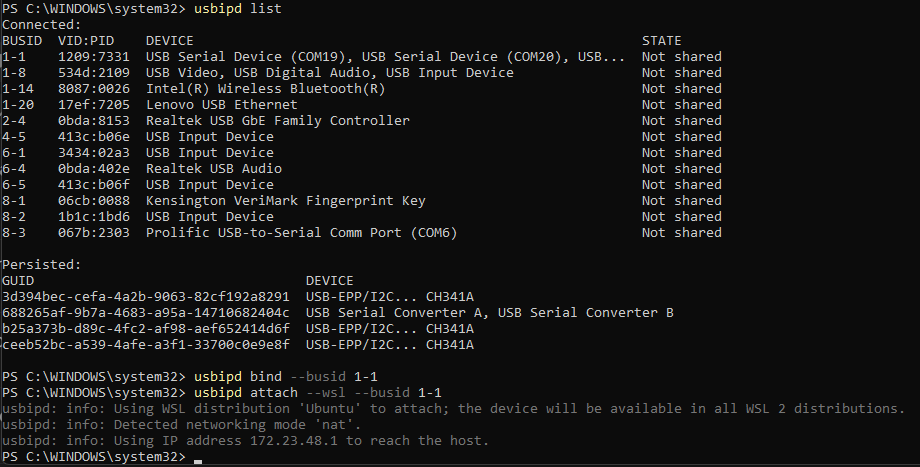Click the IP address 172.23.48.1 text
Viewport: 920px width, 467px height.
(x=294, y=441)
